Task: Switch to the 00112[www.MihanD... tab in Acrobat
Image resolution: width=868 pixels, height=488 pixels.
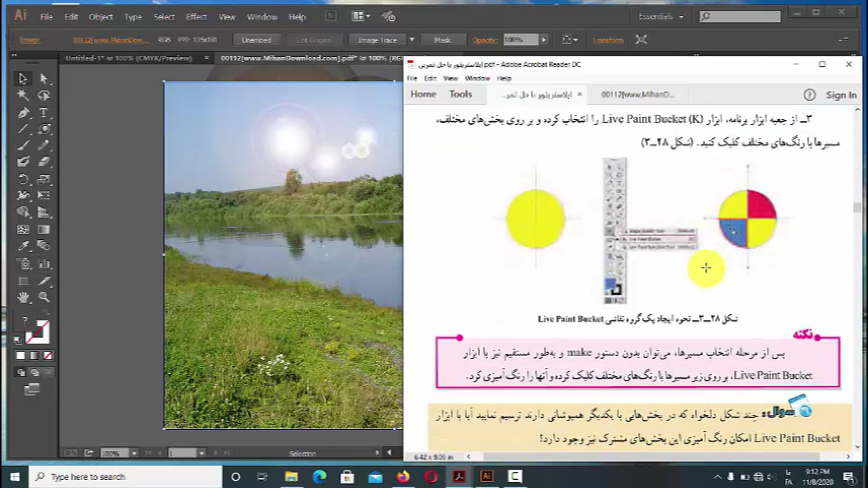Action: [x=637, y=94]
